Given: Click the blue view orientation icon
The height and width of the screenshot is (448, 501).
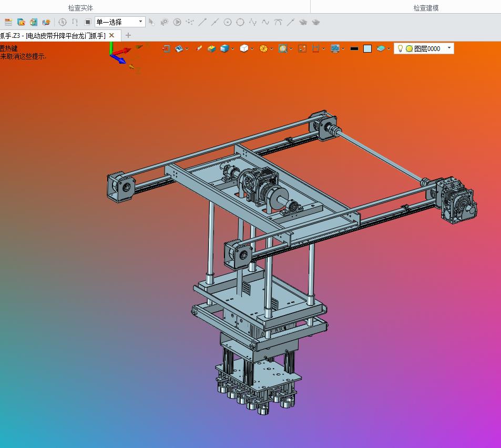Looking at the screenshot, I should click(179, 48).
